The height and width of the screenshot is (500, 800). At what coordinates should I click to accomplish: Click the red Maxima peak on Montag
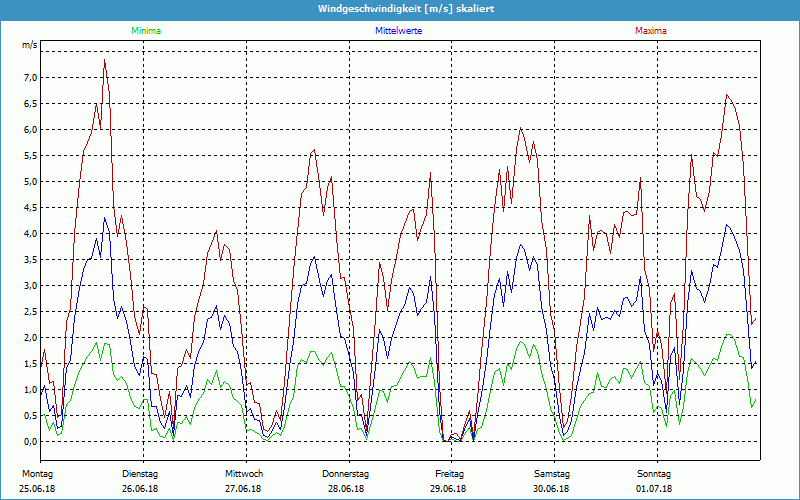coord(105,60)
